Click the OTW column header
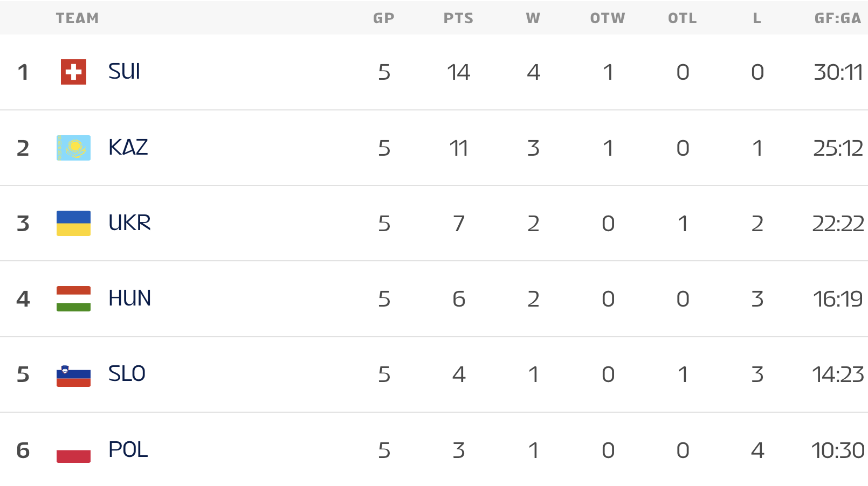Viewport: 868px width, 486px height. tap(608, 18)
